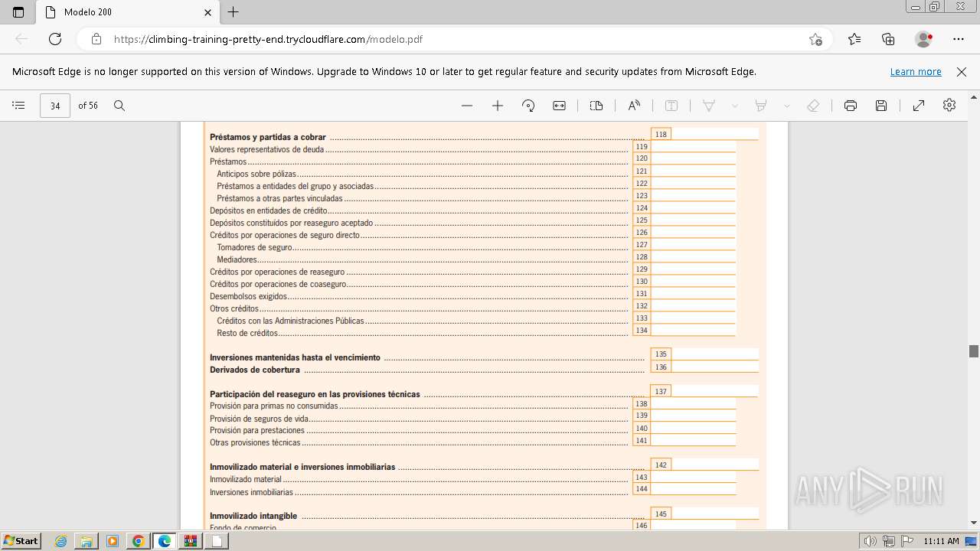The width and height of the screenshot is (980, 551).
Task: Expand the Highlight color options arrow
Action: 786,106
